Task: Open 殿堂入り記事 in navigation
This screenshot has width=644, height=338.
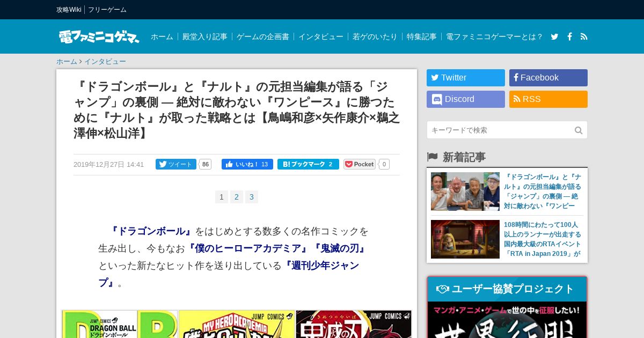Action: tap(205, 36)
